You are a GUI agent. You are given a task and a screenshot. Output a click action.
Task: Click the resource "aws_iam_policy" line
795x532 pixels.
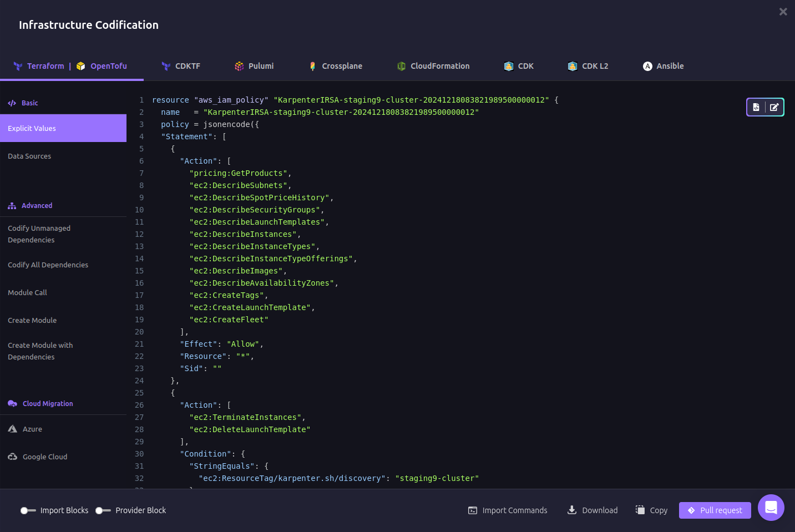[x=355, y=100]
